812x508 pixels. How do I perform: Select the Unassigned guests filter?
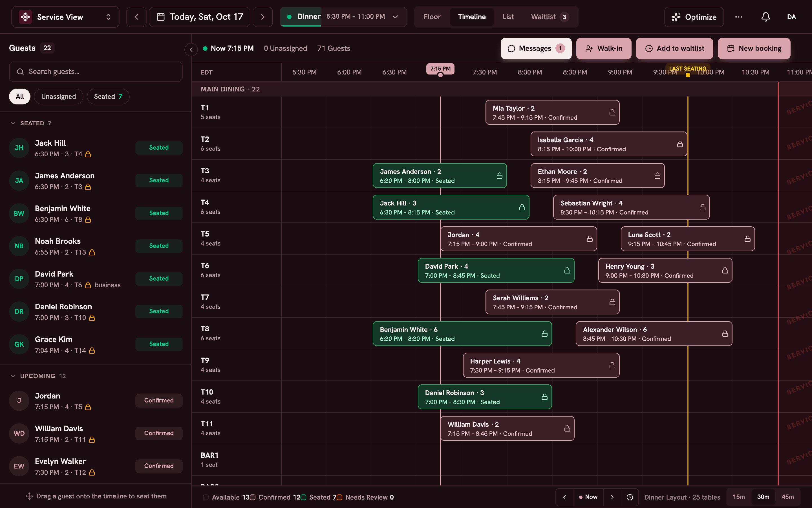point(58,97)
